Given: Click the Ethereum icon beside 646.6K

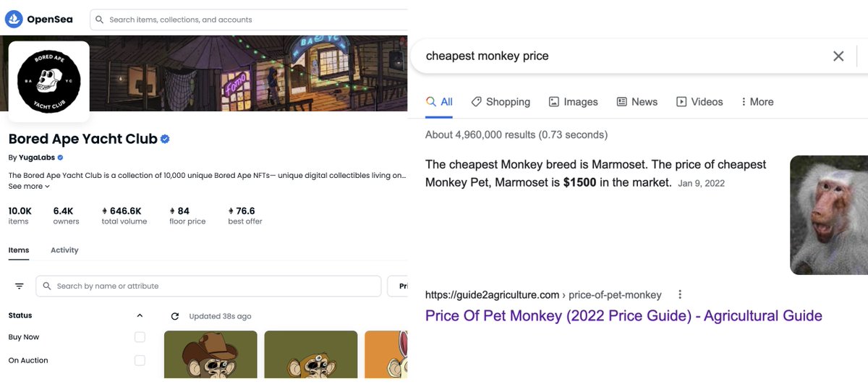Looking at the screenshot, I should [x=105, y=211].
